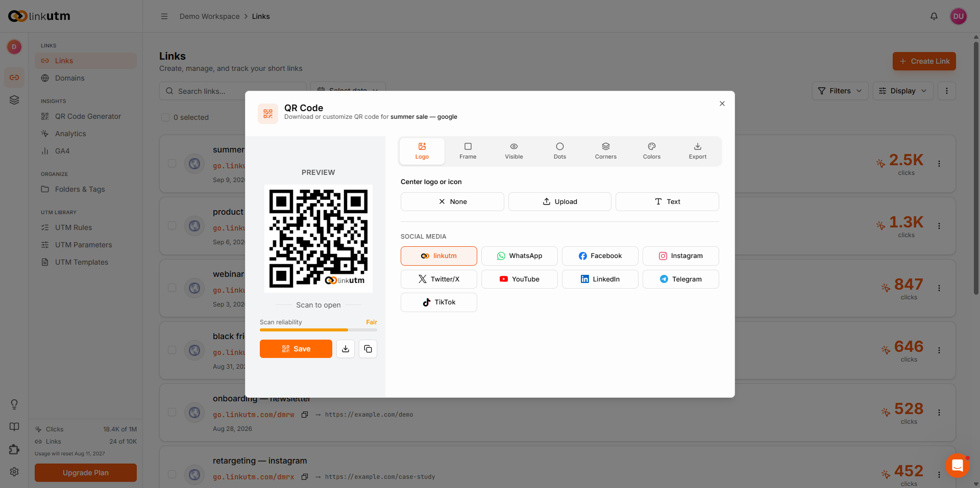Open the book documentation icon
The height and width of the screenshot is (488, 980).
tap(14, 427)
